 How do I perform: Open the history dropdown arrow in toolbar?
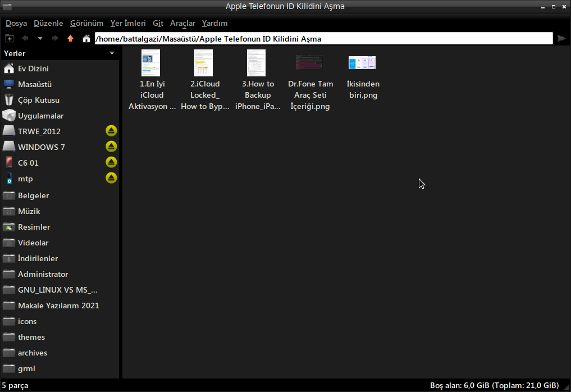click(40, 38)
